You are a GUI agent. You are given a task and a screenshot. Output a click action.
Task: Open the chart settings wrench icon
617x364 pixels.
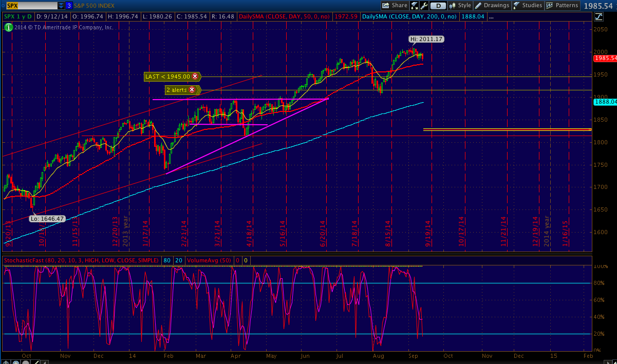click(x=424, y=6)
